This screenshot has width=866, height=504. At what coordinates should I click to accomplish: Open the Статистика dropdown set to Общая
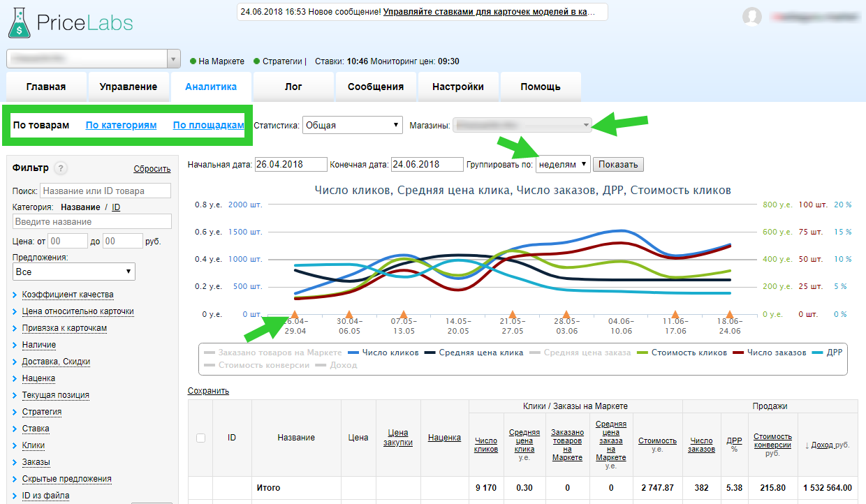click(x=353, y=126)
